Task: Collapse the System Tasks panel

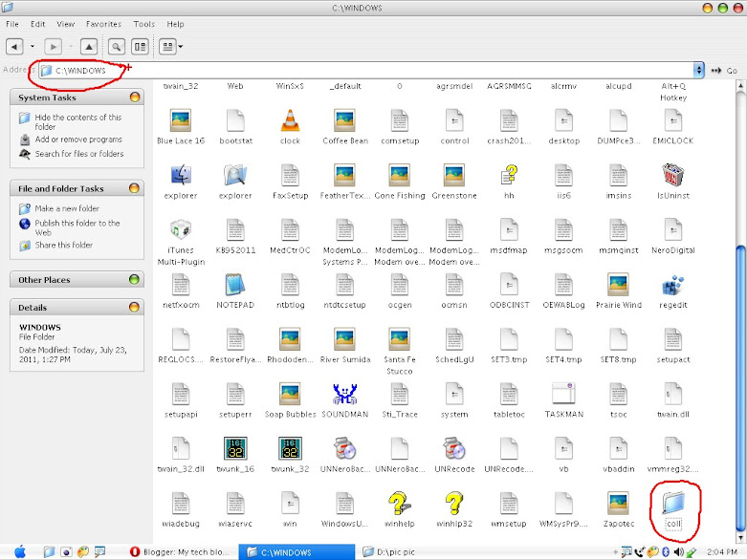Action: click(135, 97)
